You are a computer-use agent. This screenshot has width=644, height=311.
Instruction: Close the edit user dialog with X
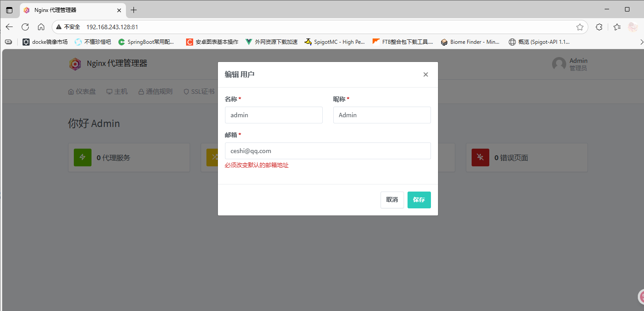point(426,74)
